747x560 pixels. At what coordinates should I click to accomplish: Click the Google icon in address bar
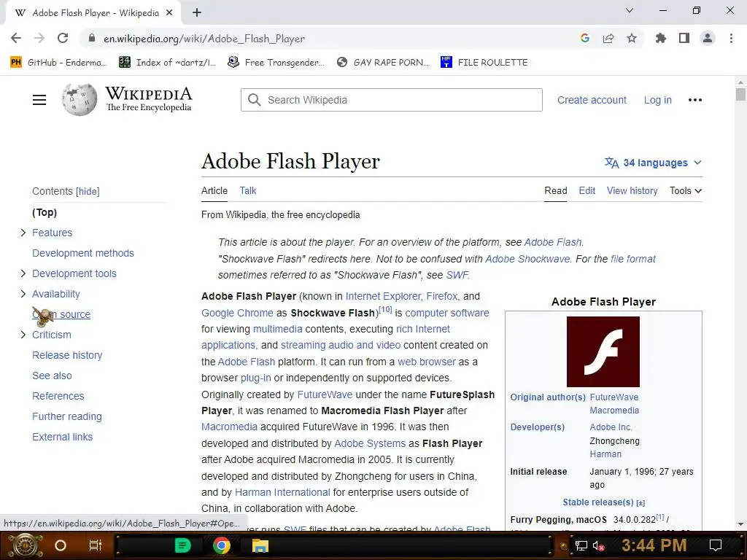point(585,39)
